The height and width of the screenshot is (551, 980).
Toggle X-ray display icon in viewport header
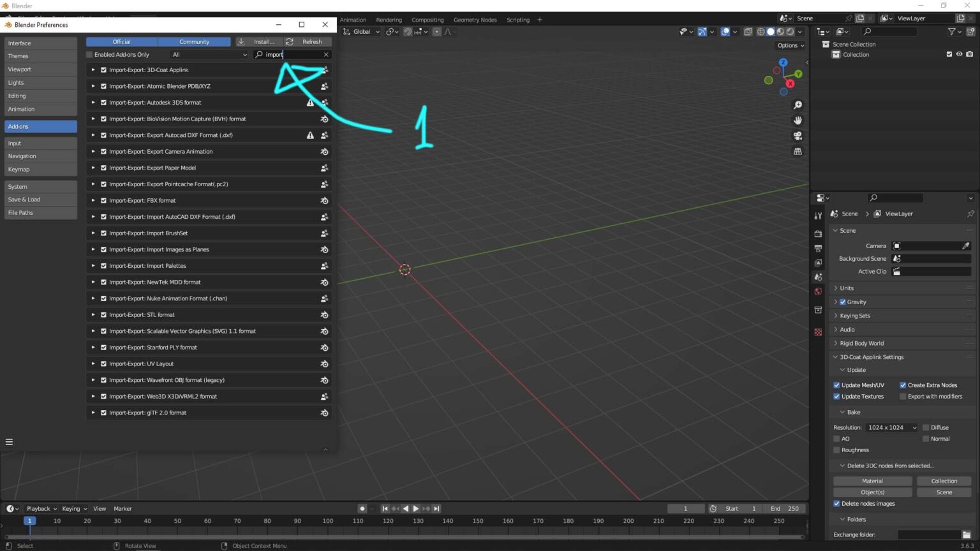click(x=748, y=31)
